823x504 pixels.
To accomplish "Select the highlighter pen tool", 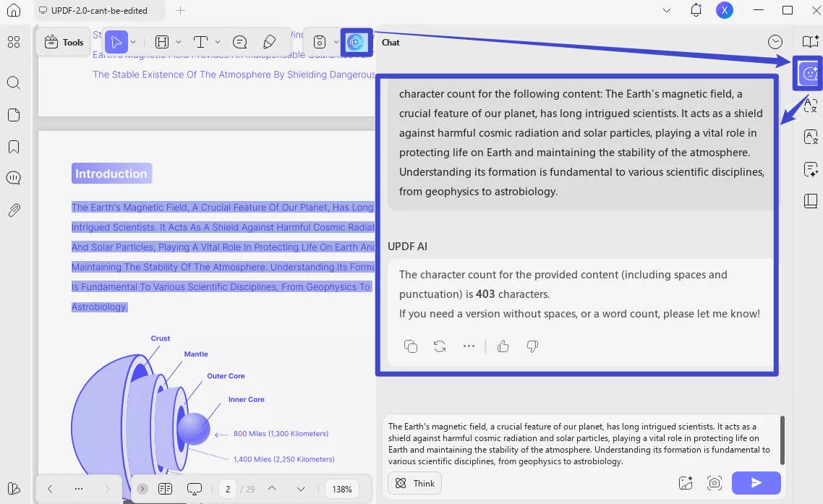I will click(269, 42).
